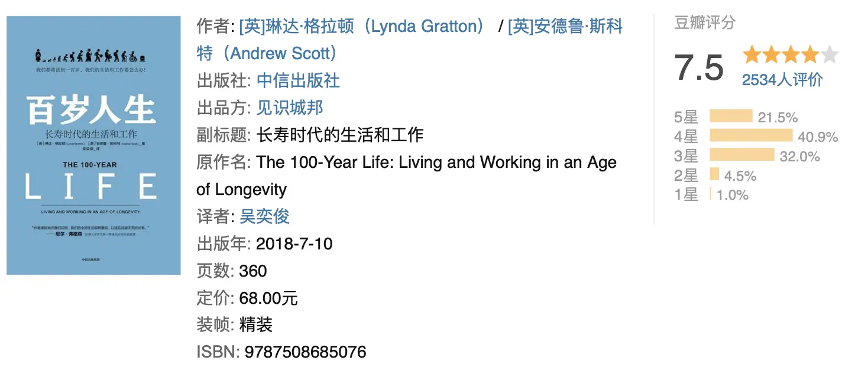The image size is (868, 370).
Task: Click the 3星 rating bar
Action: click(741, 155)
